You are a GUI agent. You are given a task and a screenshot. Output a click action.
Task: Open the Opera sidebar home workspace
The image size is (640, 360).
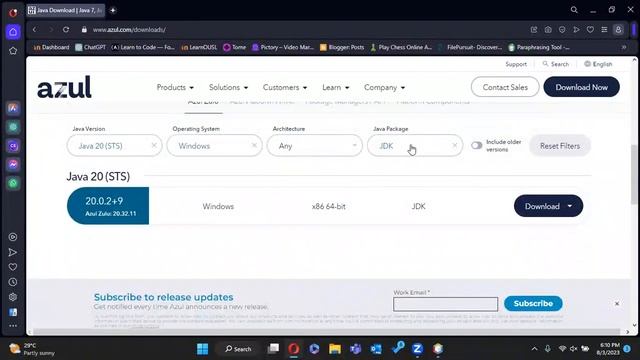tap(13, 32)
